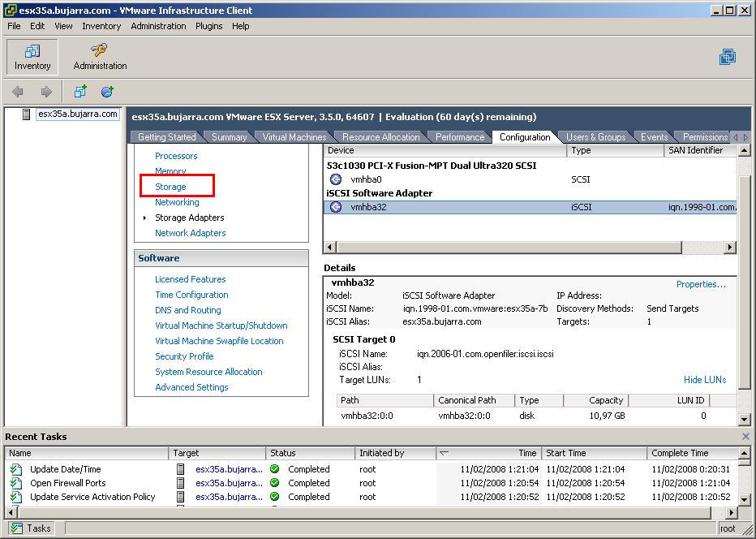The width and height of the screenshot is (756, 539).
Task: Sort Recent Tasks by Status column
Action: (310, 453)
